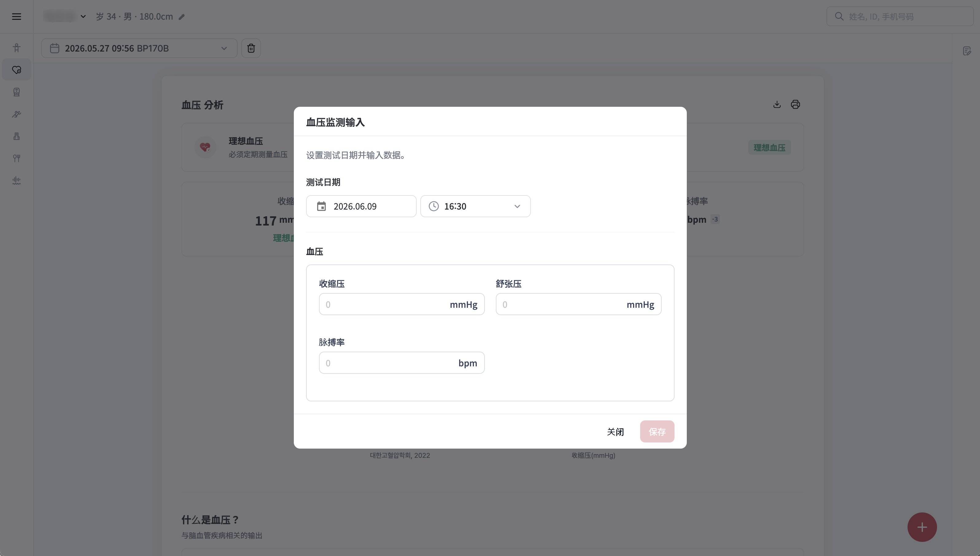Open the 16:30 time dropdown
This screenshot has width=980, height=556.
[475, 206]
